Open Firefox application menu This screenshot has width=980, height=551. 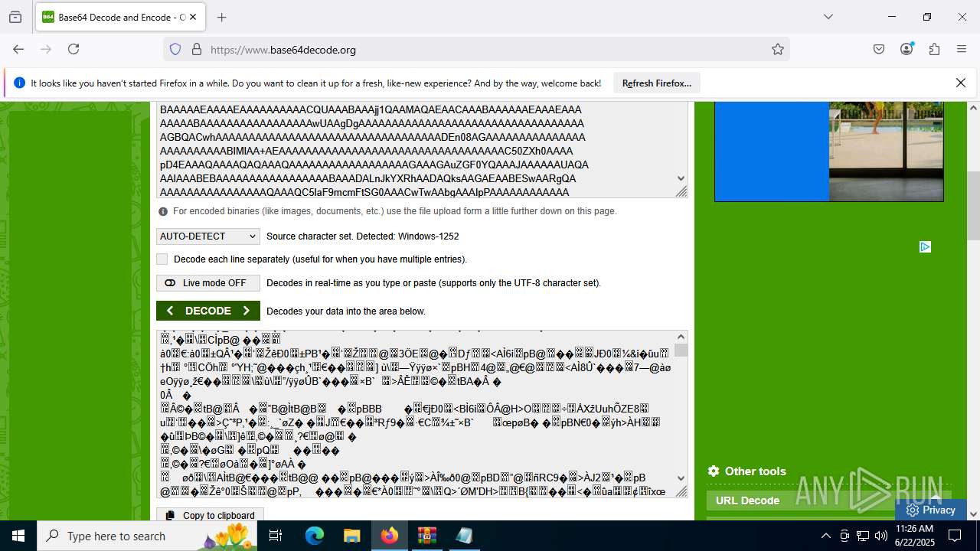pos(962,49)
